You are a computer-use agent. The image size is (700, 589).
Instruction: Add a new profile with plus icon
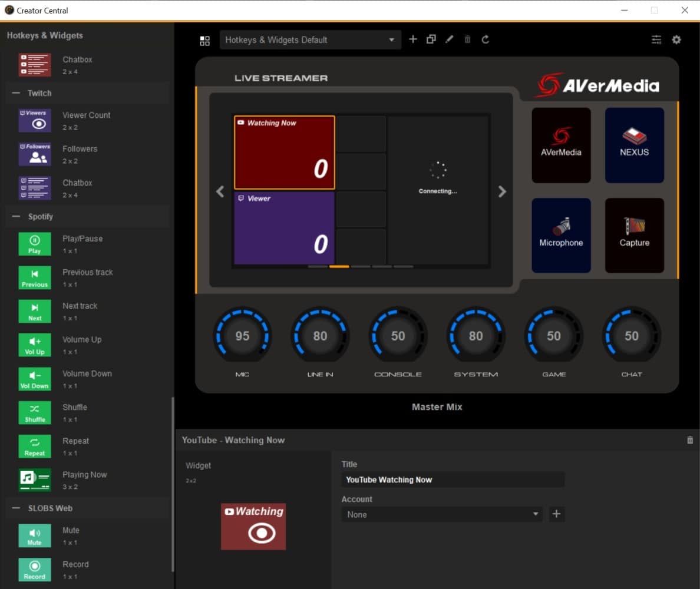coord(413,39)
